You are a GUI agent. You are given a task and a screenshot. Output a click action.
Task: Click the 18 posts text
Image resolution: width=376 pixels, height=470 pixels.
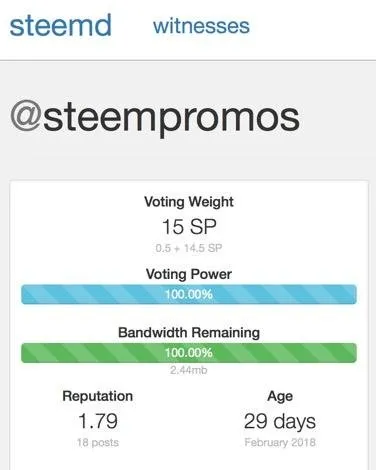click(98, 443)
